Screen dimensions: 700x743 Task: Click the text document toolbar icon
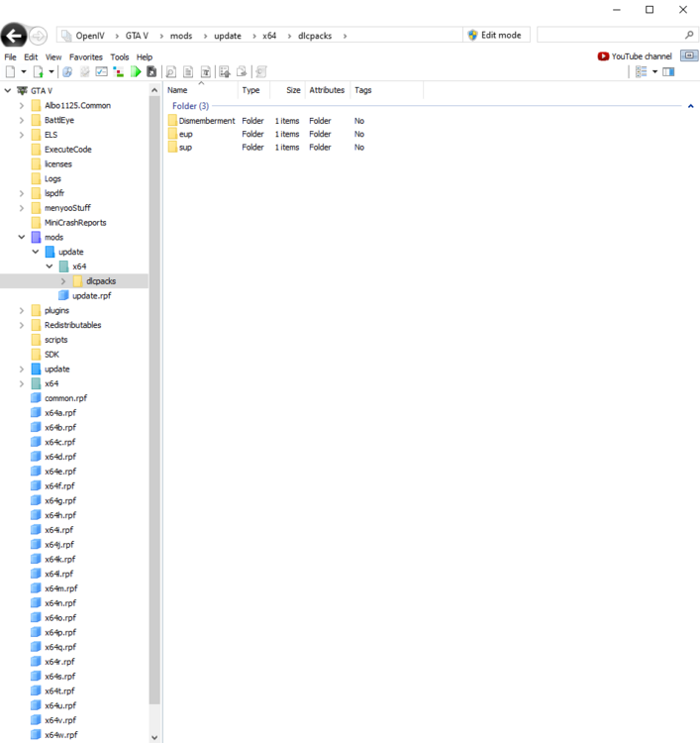tap(188, 72)
